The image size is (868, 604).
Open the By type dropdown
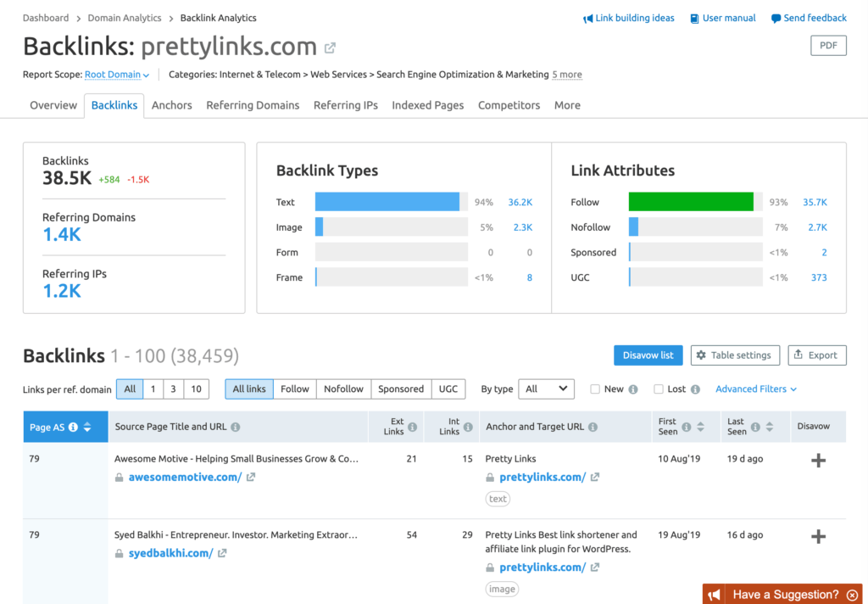pyautogui.click(x=546, y=389)
